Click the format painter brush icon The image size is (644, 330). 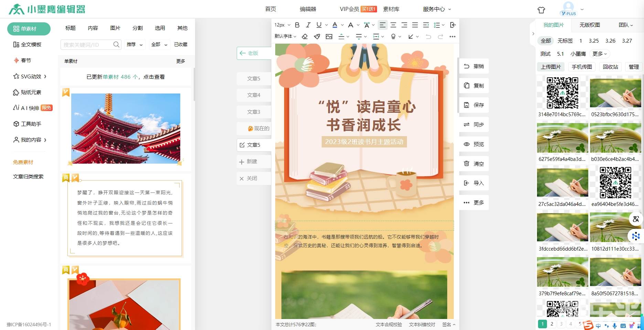point(317,36)
